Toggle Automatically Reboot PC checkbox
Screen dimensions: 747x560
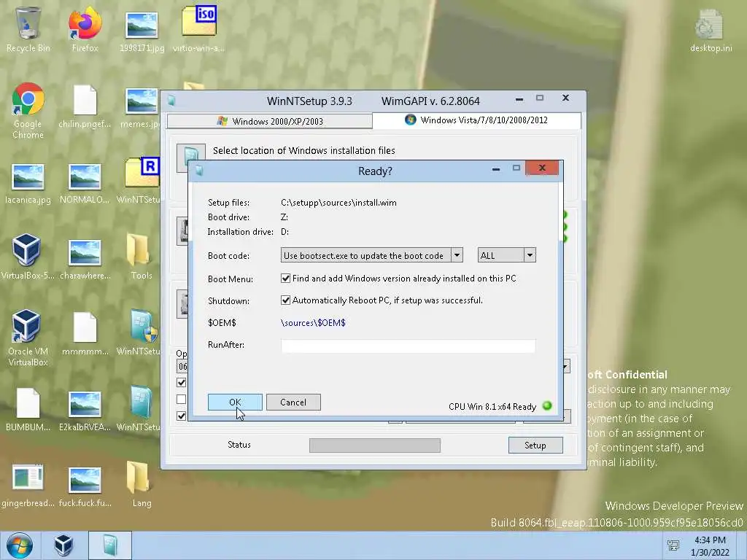tap(285, 300)
